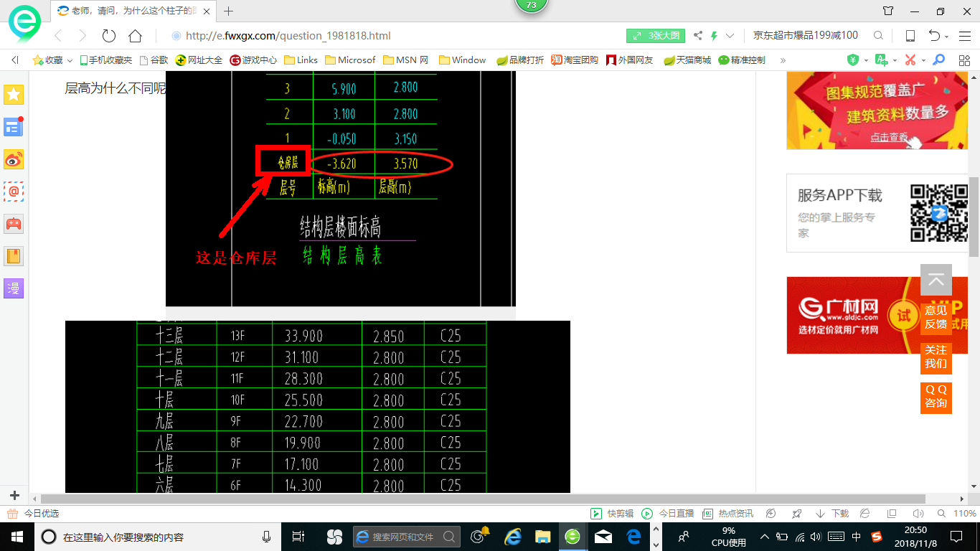Toggle Chinese input mode 中 in taskbar
The height and width of the screenshot is (551, 980).
pos(857,537)
